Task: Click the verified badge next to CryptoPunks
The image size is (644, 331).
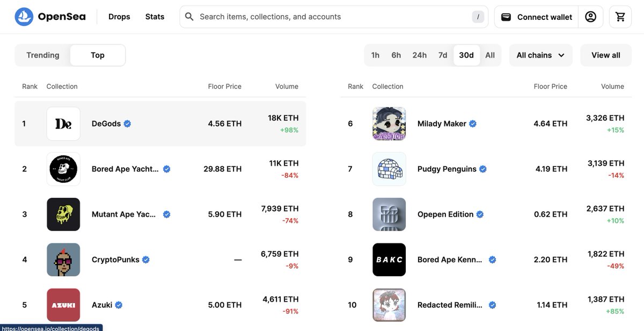Action: [x=146, y=260]
